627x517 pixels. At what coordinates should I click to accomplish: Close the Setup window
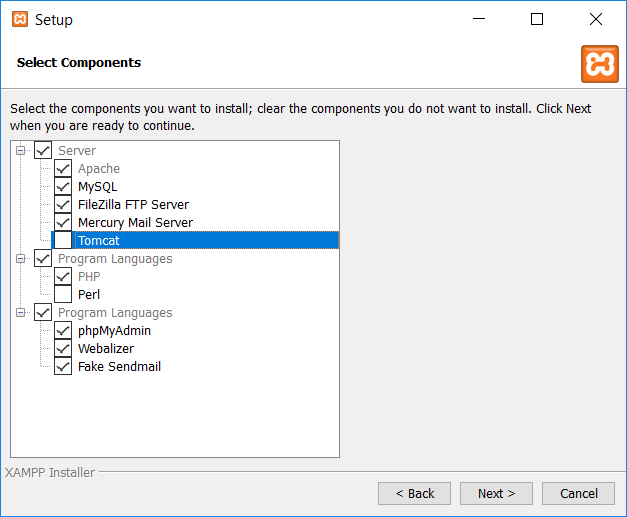[595, 19]
